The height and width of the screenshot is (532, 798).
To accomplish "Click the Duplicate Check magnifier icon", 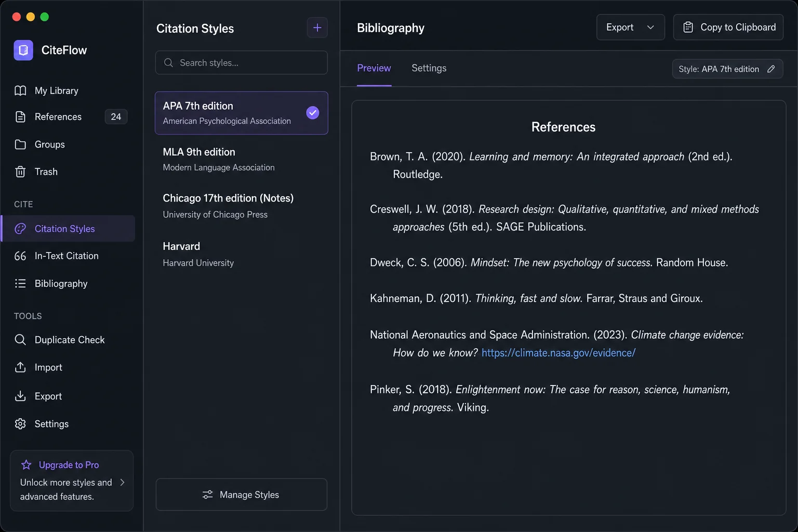I will click(x=20, y=340).
